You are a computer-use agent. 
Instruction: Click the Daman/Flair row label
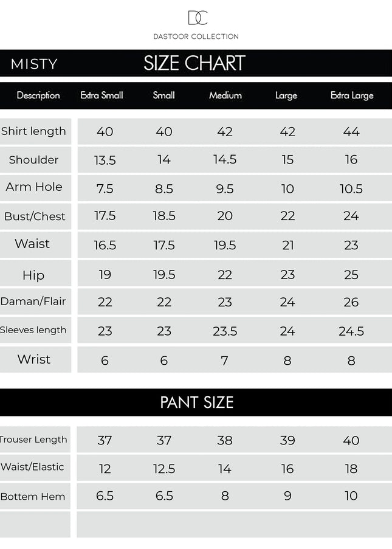tap(33, 302)
